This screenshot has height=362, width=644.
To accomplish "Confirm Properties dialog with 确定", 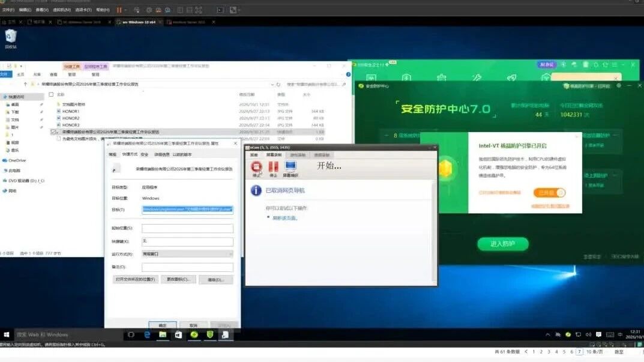I will (x=163, y=325).
